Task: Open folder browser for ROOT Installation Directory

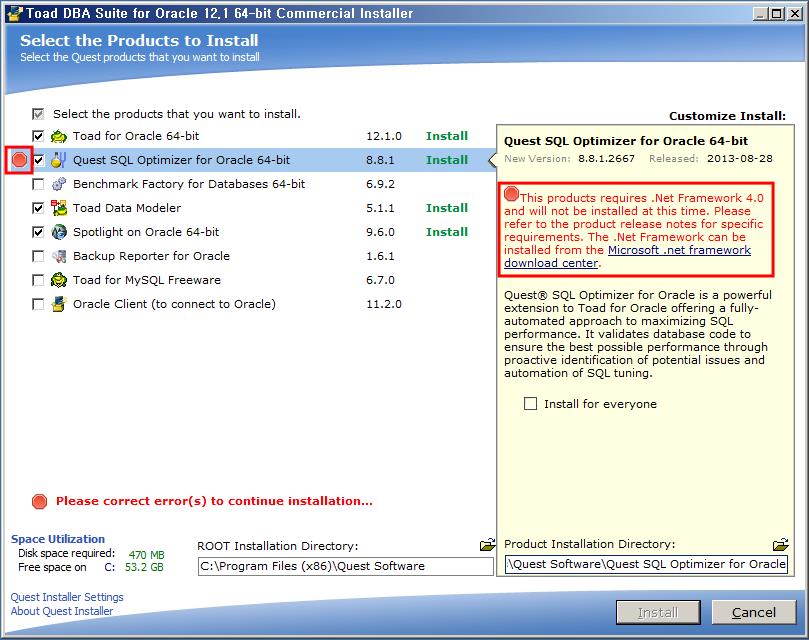Action: [487, 541]
